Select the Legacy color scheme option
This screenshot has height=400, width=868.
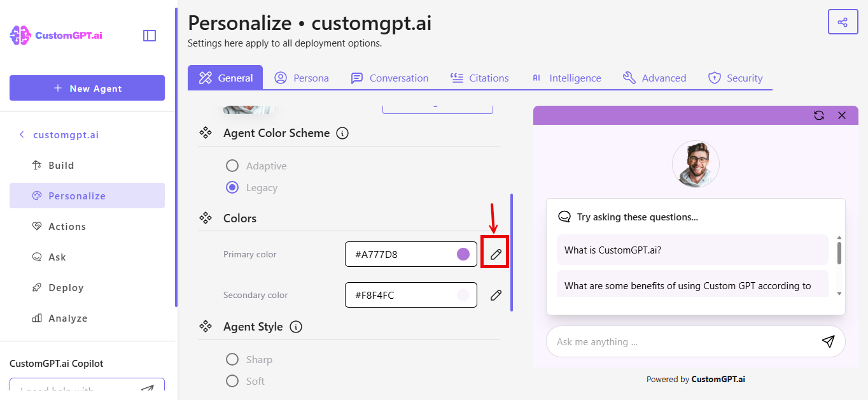pyautogui.click(x=232, y=187)
